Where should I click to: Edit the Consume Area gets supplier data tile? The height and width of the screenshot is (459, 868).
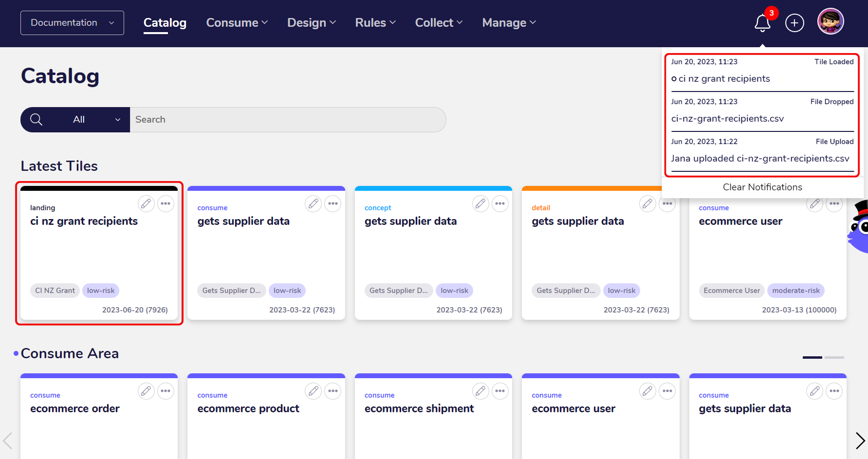click(815, 391)
